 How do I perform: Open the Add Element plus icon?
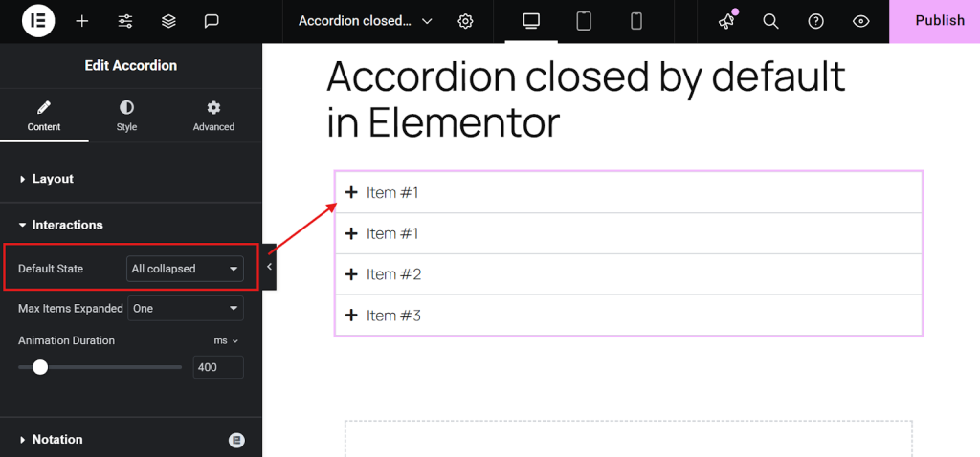pos(82,21)
